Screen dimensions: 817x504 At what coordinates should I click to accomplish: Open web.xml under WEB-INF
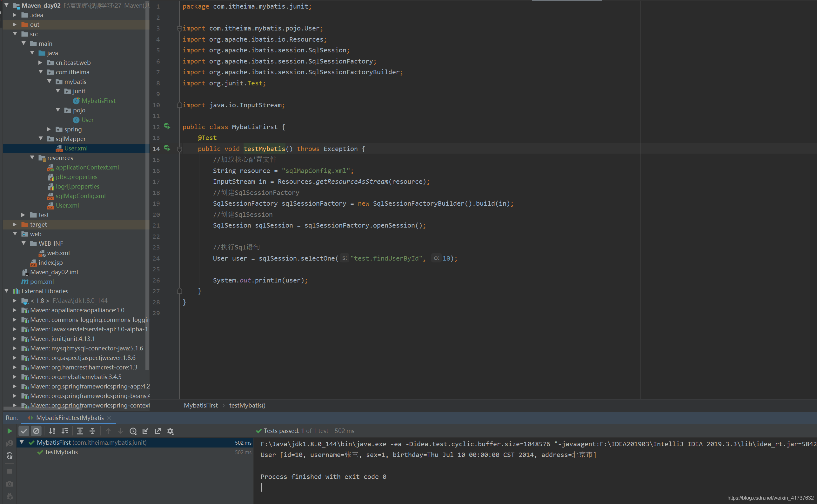click(58, 253)
